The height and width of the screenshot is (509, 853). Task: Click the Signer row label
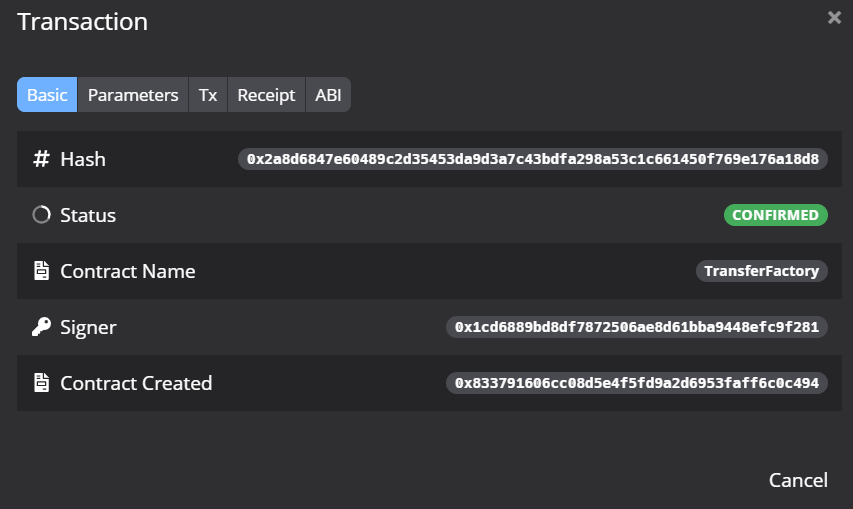(x=88, y=327)
